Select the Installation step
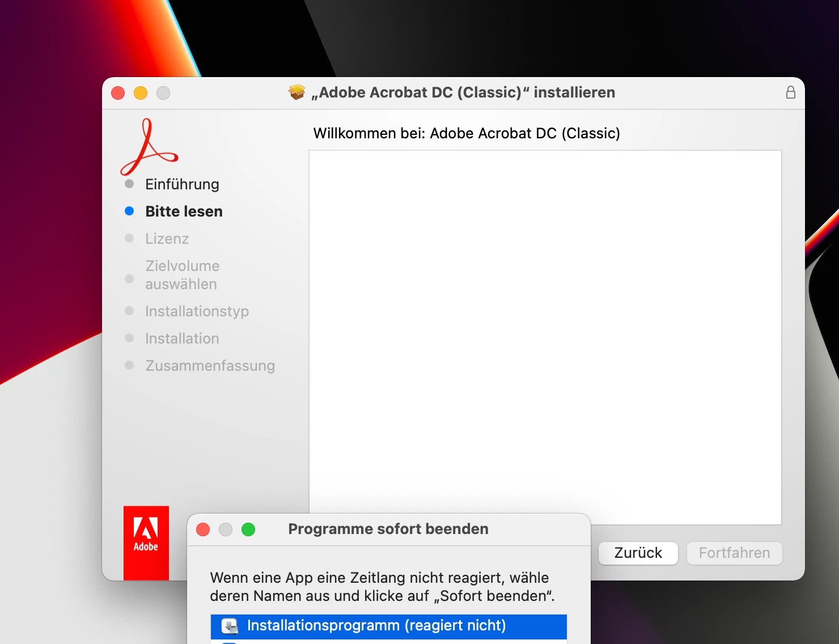839x644 pixels. point(182,338)
